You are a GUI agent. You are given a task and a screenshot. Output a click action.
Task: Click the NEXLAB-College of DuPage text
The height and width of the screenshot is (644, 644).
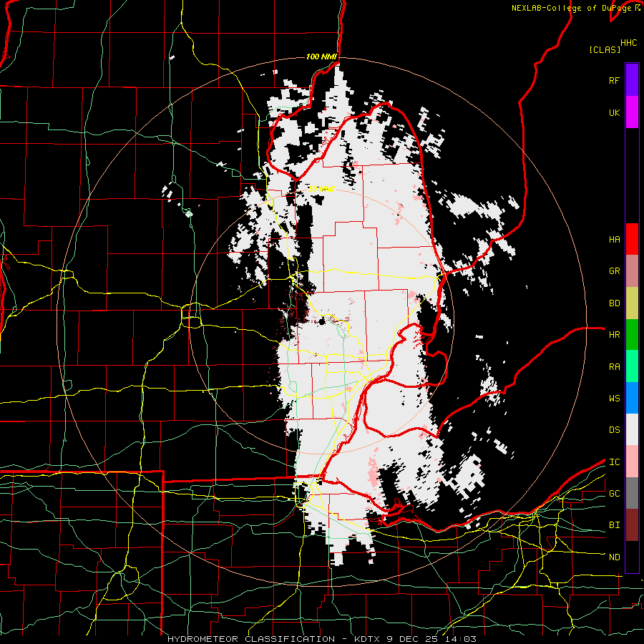572,8
